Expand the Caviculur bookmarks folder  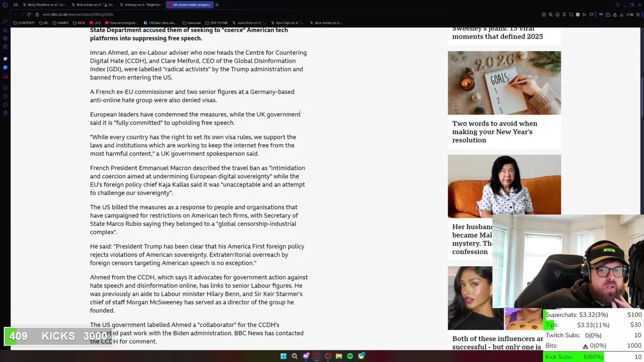click(x=191, y=23)
